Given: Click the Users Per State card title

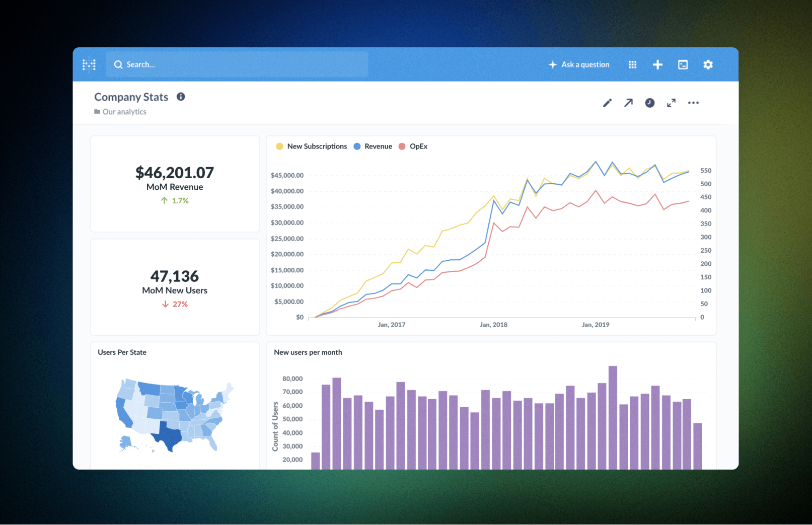Looking at the screenshot, I should (x=122, y=352).
